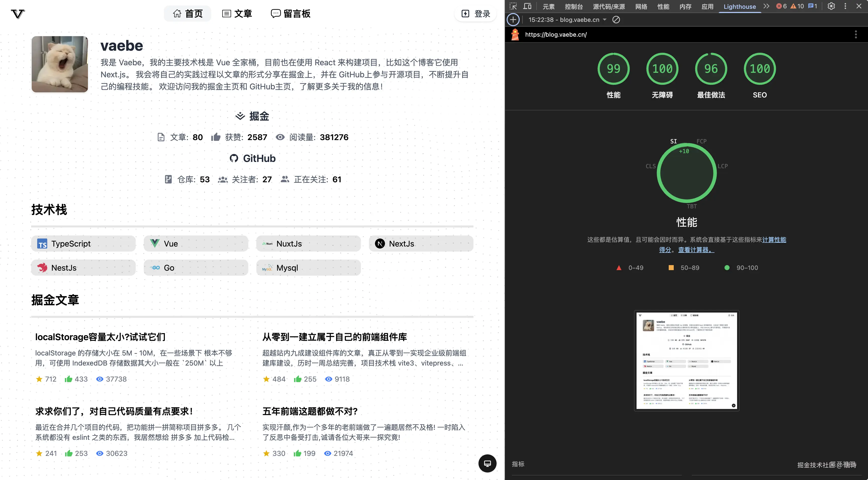Click the V site logo
Screen dimensions: 868x480
coord(18,14)
